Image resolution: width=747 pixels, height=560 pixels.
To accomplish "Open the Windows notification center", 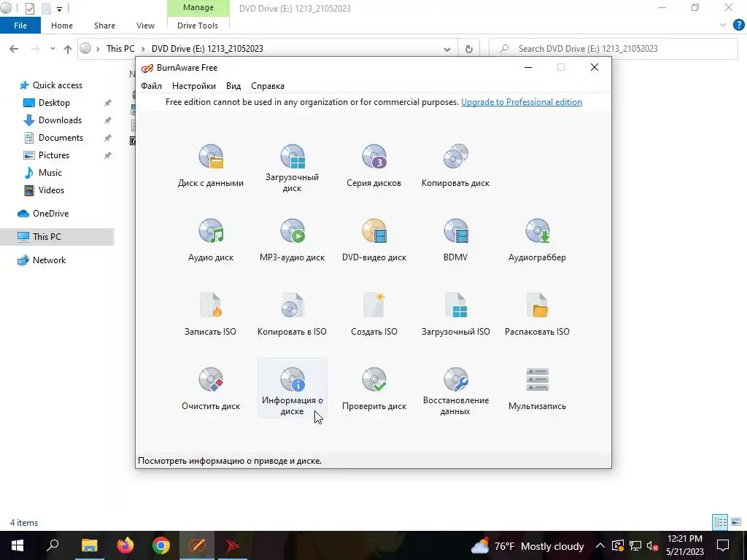I will [723, 545].
